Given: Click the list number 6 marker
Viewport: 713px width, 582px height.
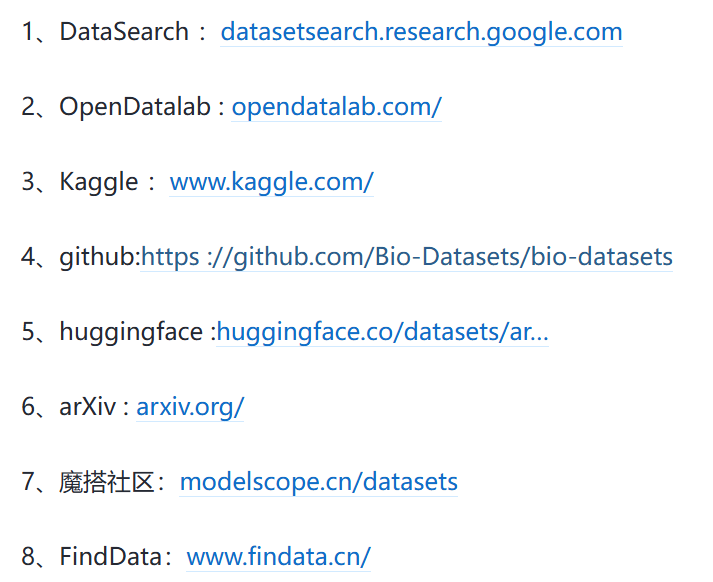Looking at the screenshot, I should click(x=29, y=407).
